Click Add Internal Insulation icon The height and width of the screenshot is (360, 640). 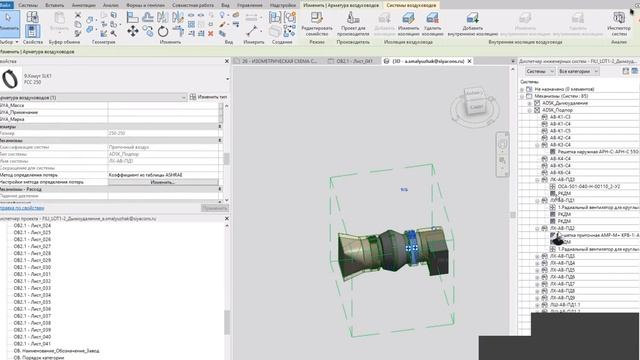click(473, 18)
